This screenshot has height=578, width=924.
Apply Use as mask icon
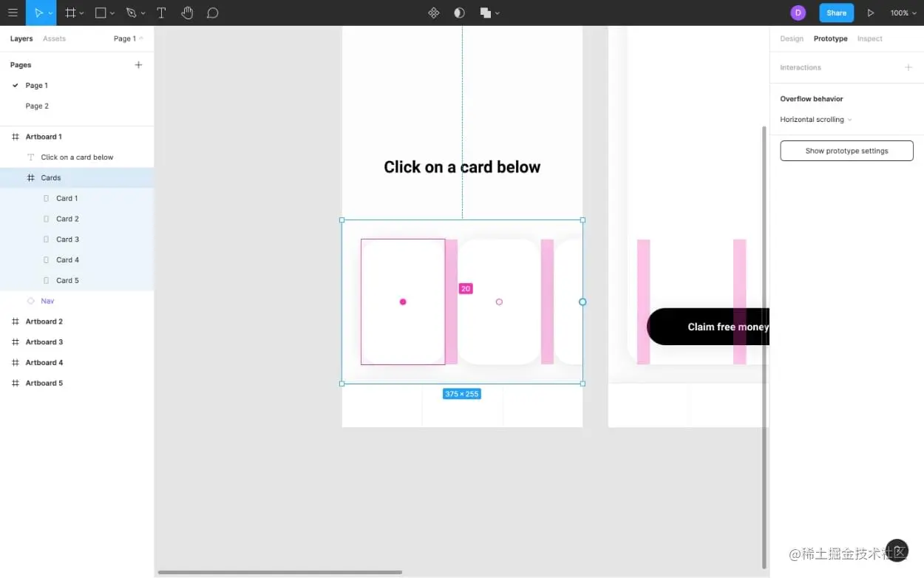coord(458,13)
